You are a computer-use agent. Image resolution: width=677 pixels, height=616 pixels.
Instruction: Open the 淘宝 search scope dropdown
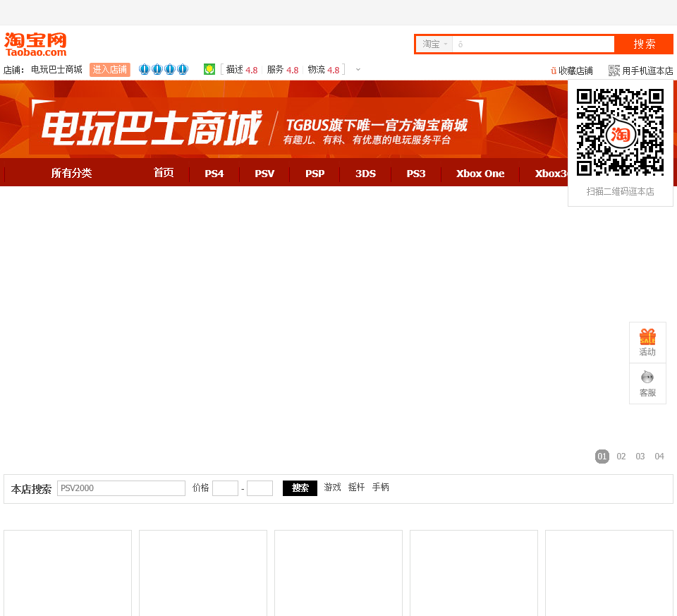pos(434,44)
